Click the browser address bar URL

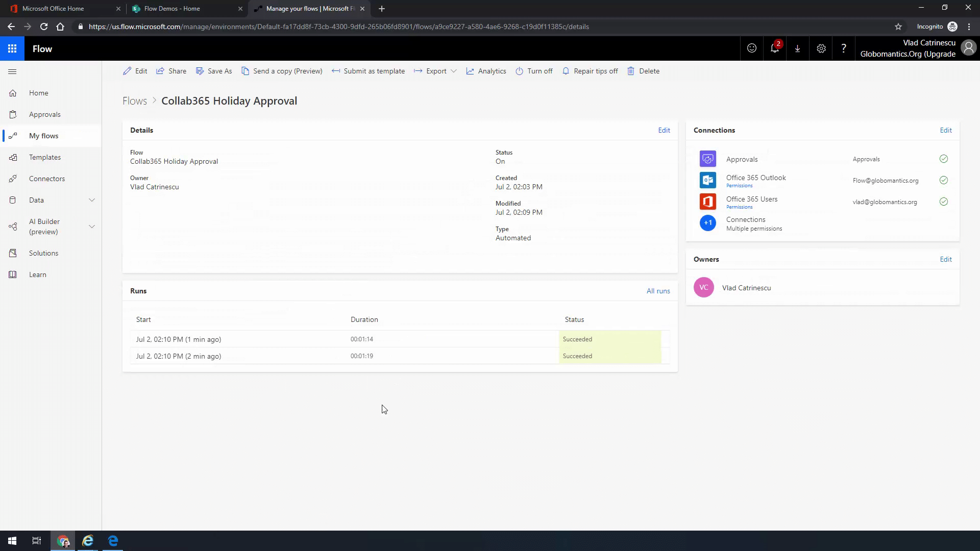click(x=338, y=27)
